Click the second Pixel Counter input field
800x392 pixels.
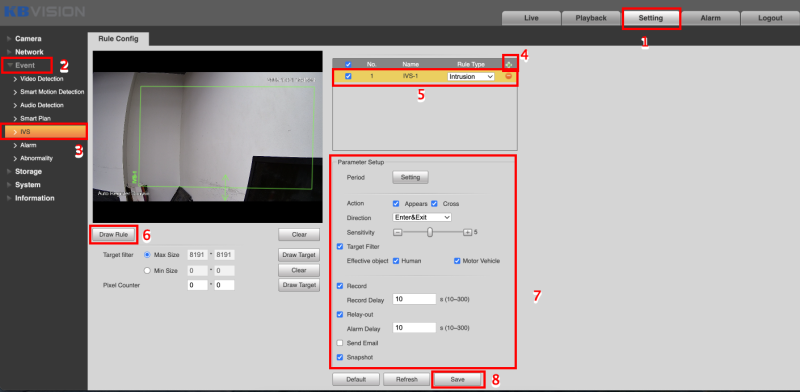[x=224, y=285]
